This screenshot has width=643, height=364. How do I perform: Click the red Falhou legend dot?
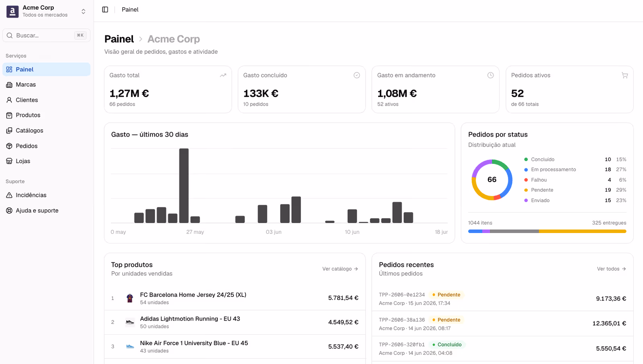point(526,180)
